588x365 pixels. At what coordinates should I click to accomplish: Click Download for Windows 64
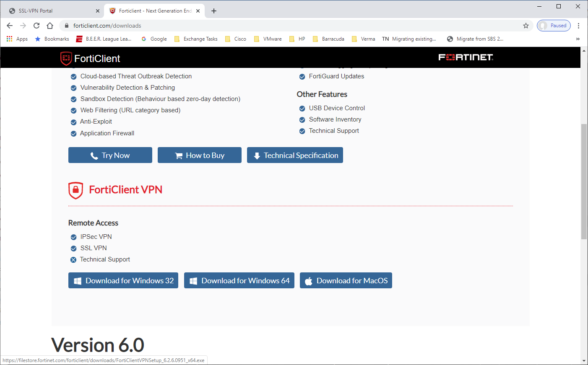click(239, 280)
